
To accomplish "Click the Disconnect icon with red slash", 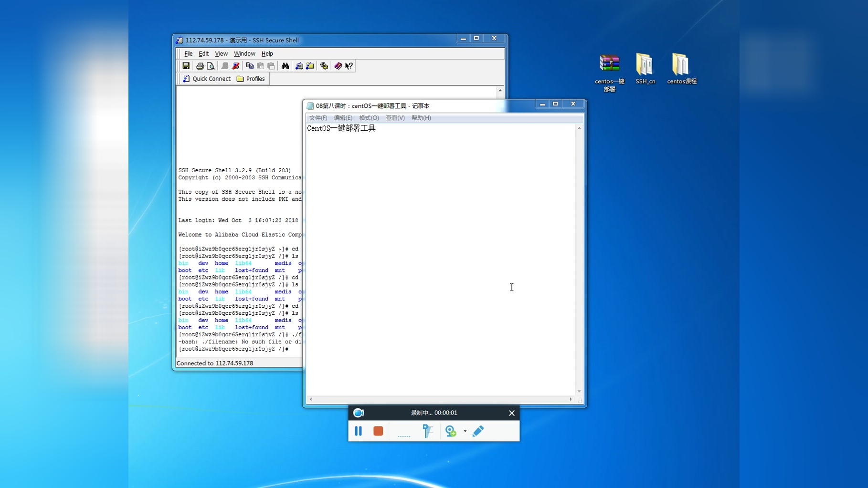I will [x=235, y=66].
